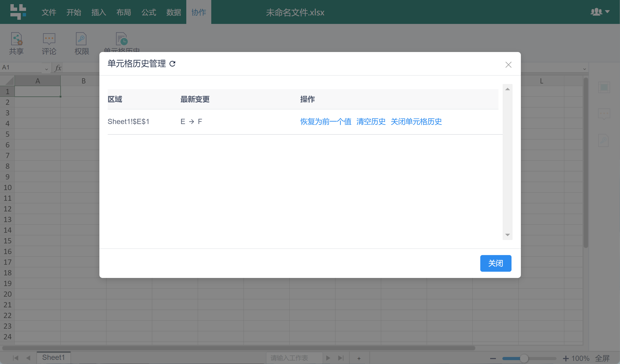The height and width of the screenshot is (364, 620).
Task: Select column L header
Action: pyautogui.click(x=541, y=81)
